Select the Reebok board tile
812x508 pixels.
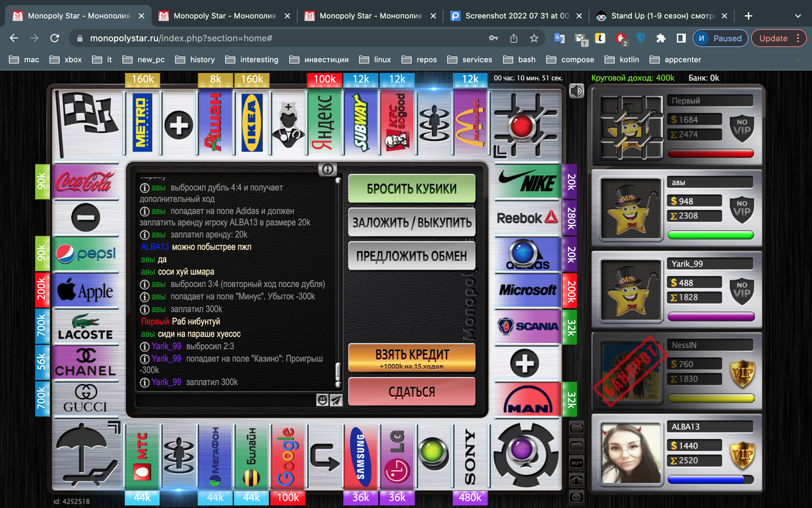coord(528,218)
